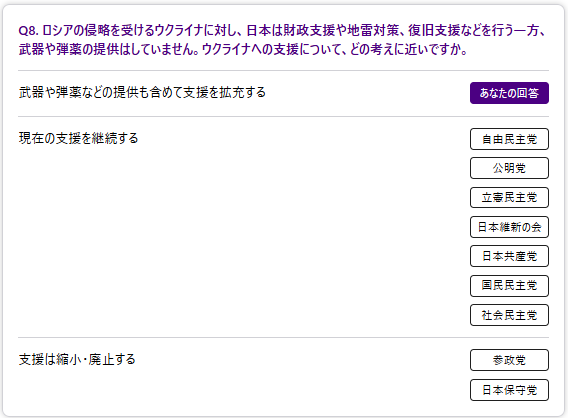
Task: Click the 社会民主党 party tag
Action: pos(509,315)
